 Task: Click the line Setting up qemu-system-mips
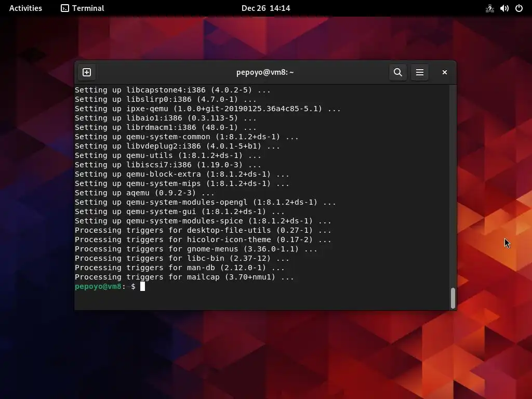click(x=182, y=183)
